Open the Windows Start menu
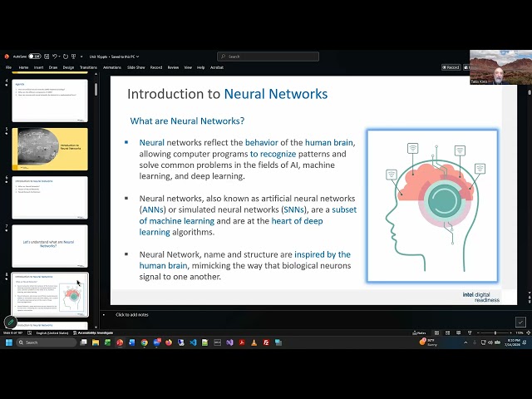Image resolution: width=532 pixels, height=399 pixels. click(x=9, y=342)
